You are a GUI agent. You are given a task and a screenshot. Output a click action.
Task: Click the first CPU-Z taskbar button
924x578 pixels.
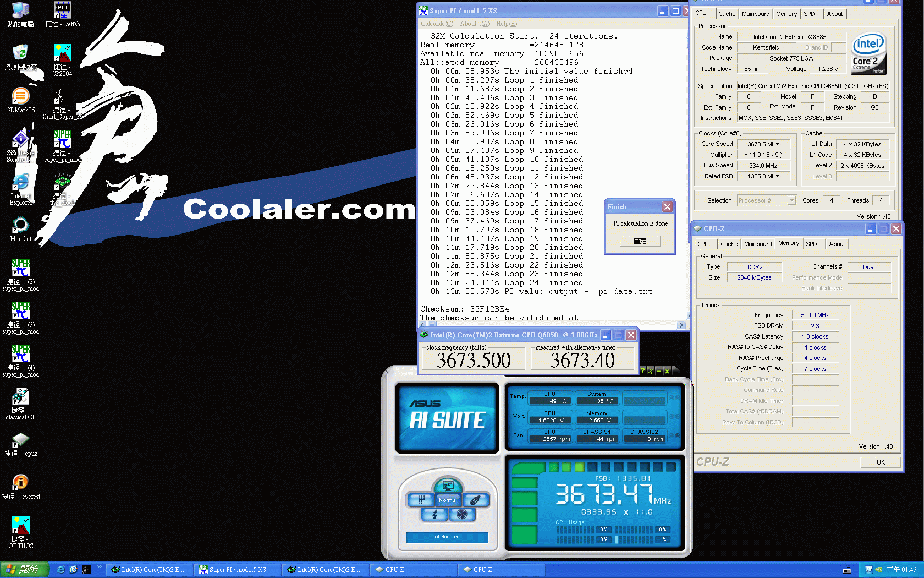(413, 570)
